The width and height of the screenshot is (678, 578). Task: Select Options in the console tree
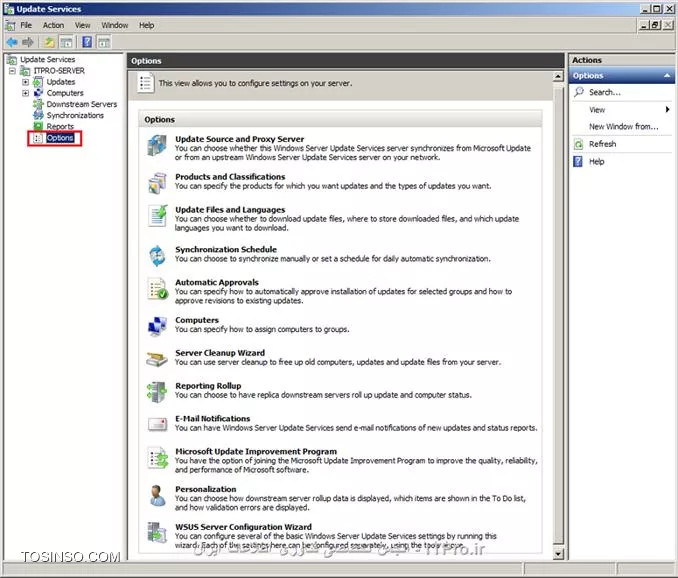[x=60, y=138]
